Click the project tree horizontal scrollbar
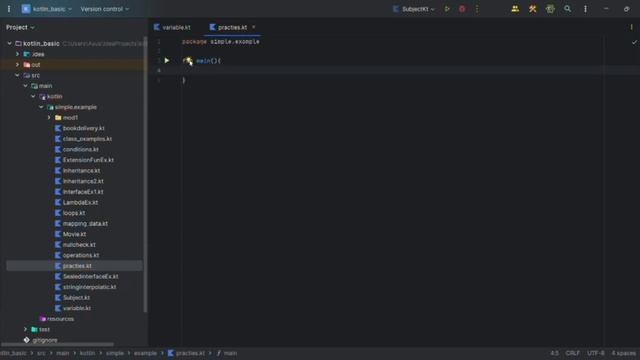Viewport: 640px width, 360px height. 57,344
